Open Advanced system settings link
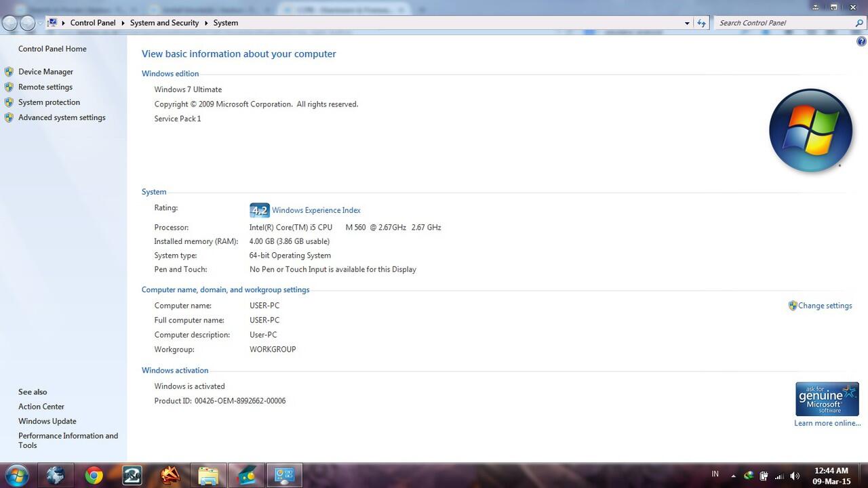 [62, 117]
